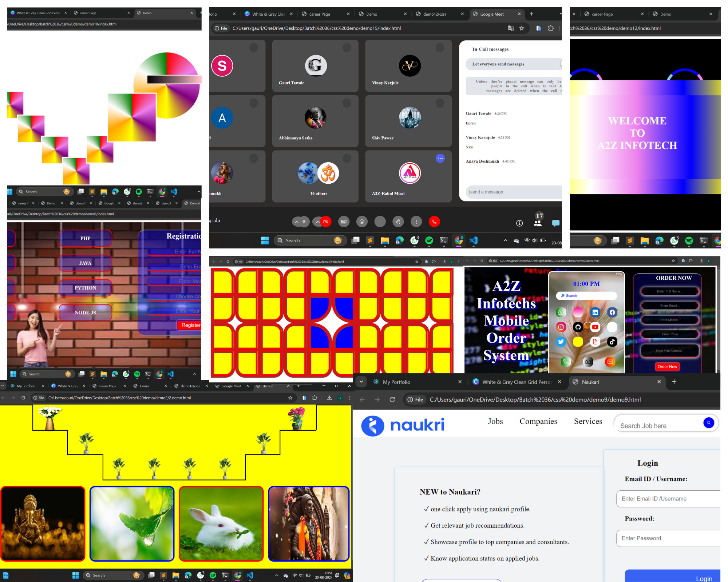728x582 pixels.
Task: Open the Companies menu on Naukri page
Action: tap(538, 421)
